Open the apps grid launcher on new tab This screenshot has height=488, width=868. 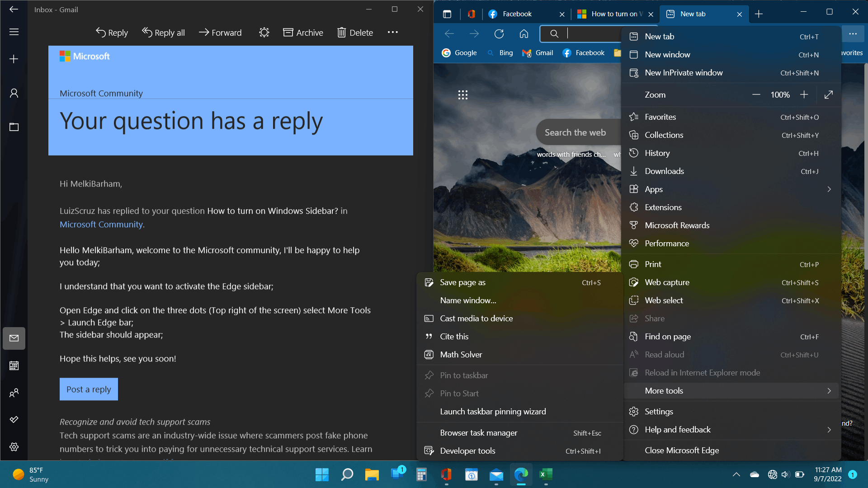(x=462, y=95)
